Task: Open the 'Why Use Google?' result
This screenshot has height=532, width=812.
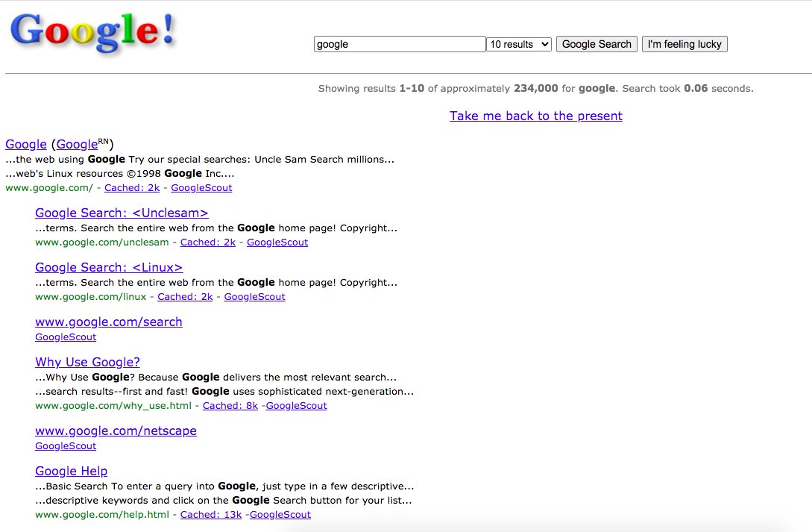Action: [87, 362]
